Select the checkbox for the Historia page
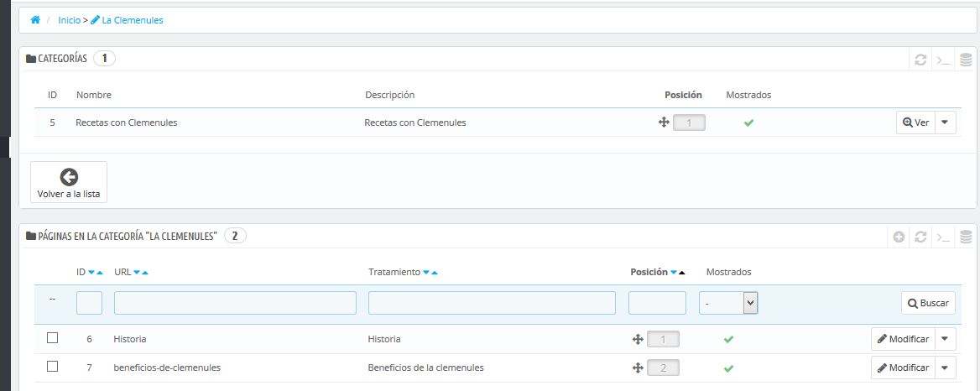Image resolution: width=980 pixels, height=391 pixels. click(52, 338)
